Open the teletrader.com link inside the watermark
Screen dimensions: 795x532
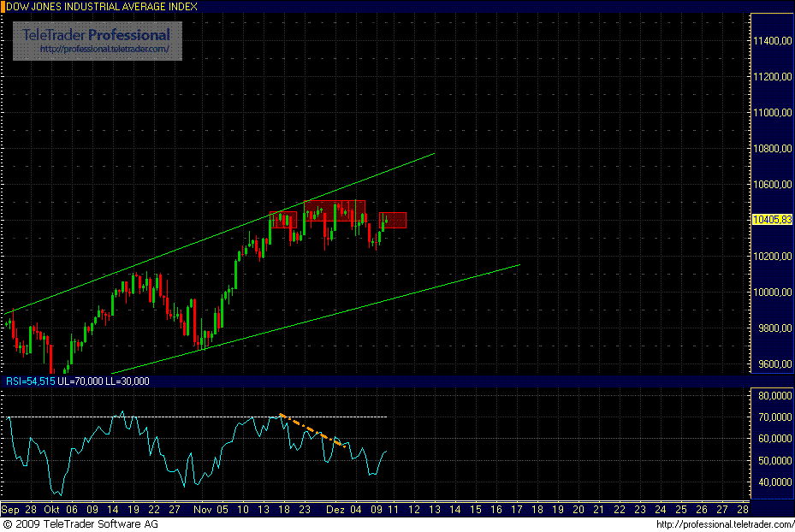click(96, 48)
